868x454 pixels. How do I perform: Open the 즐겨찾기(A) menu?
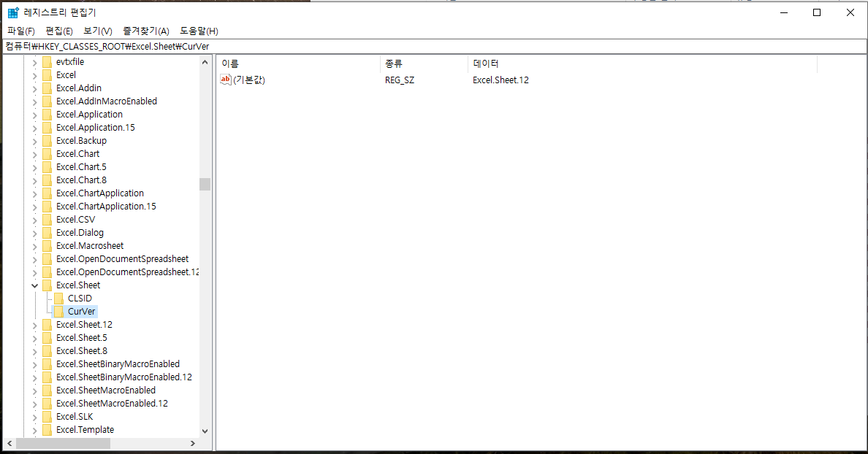click(x=145, y=31)
